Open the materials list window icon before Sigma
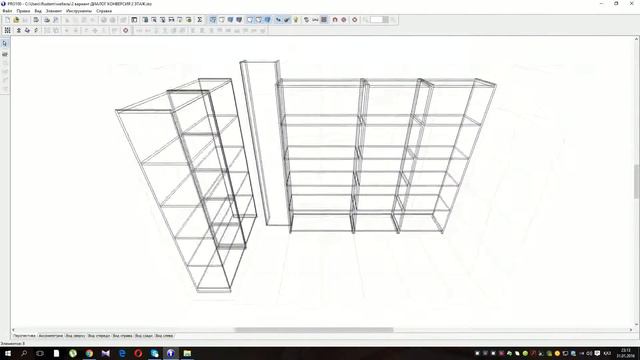The image size is (640, 360). point(189,20)
